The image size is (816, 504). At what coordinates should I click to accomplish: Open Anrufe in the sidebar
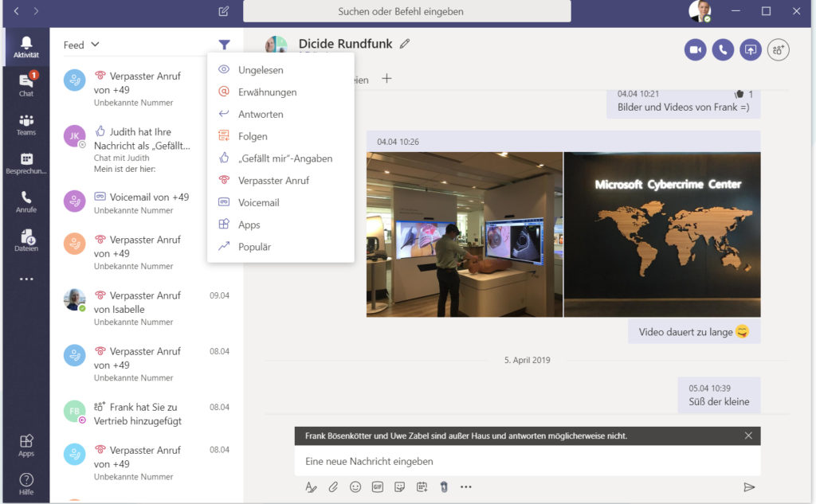(x=26, y=201)
